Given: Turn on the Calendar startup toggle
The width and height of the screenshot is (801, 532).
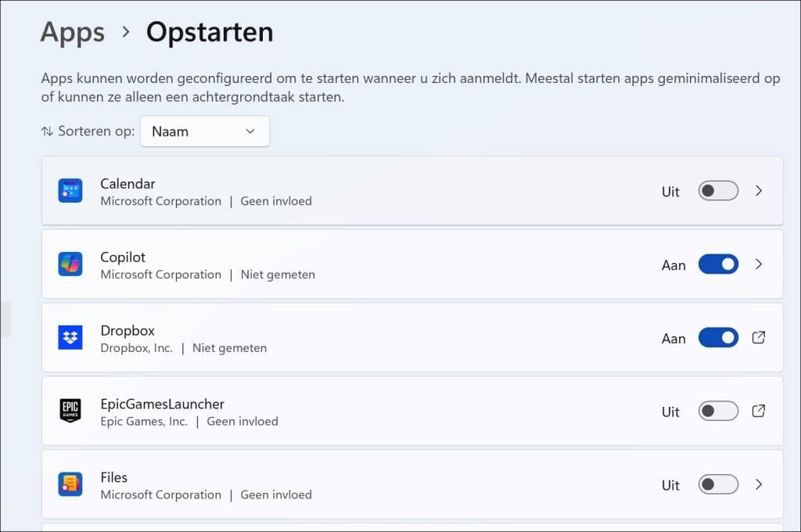Looking at the screenshot, I should 717,190.
